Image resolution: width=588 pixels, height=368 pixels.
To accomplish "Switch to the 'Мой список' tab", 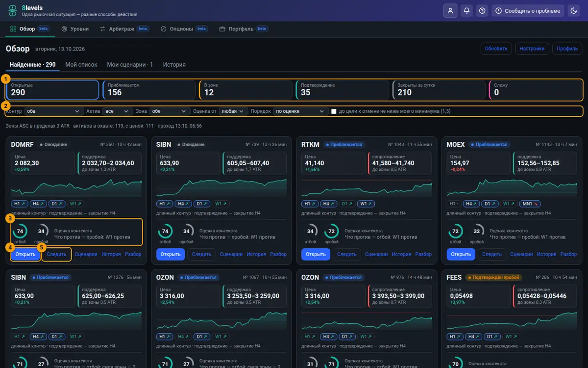I will click(x=81, y=65).
